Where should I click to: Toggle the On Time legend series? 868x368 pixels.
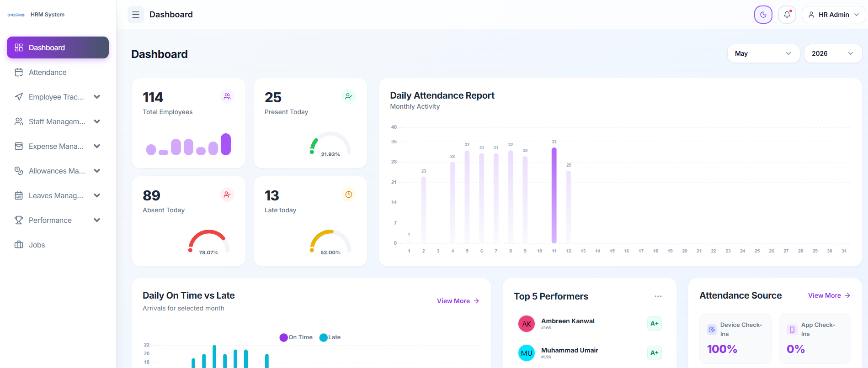tap(296, 337)
